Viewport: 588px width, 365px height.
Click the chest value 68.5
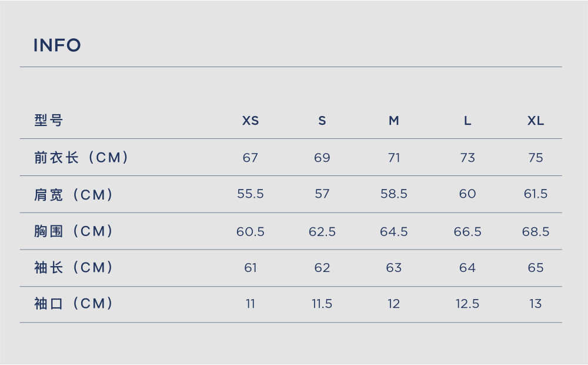(x=536, y=232)
